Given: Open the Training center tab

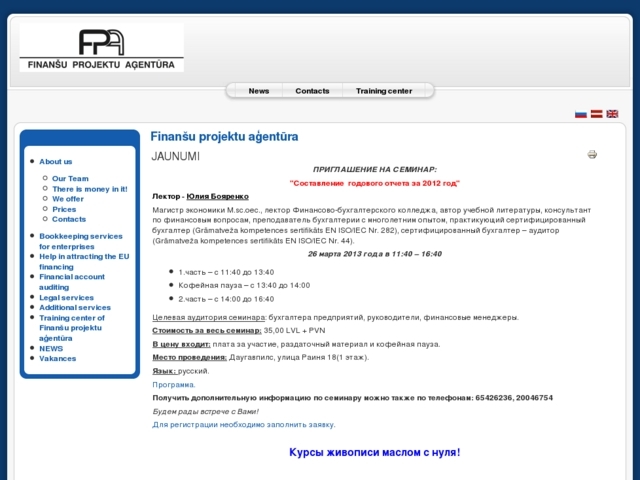Looking at the screenshot, I should pos(384,91).
